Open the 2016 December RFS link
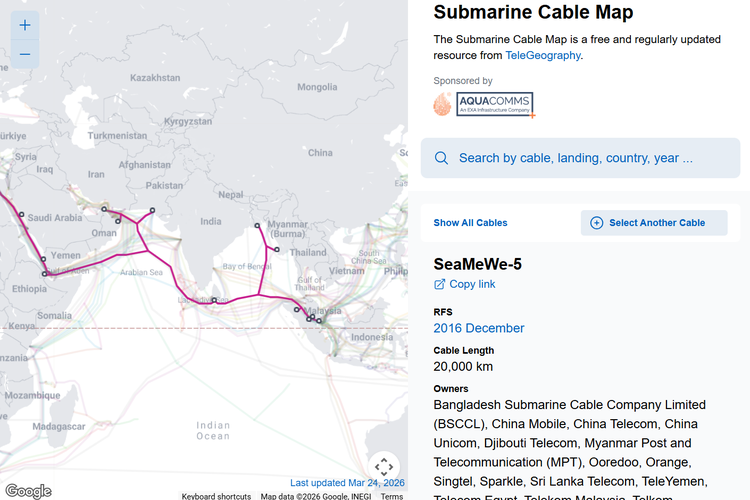Screen dimensions: 750x500 tap(479, 328)
